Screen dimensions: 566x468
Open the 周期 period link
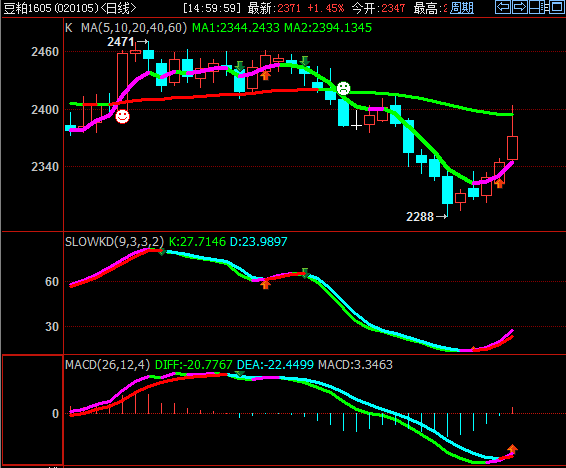coord(462,8)
